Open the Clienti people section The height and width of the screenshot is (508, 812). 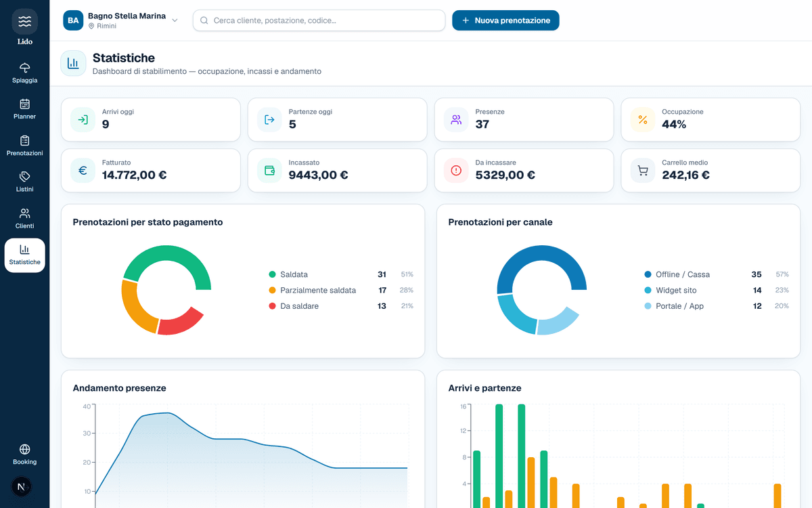pos(24,218)
